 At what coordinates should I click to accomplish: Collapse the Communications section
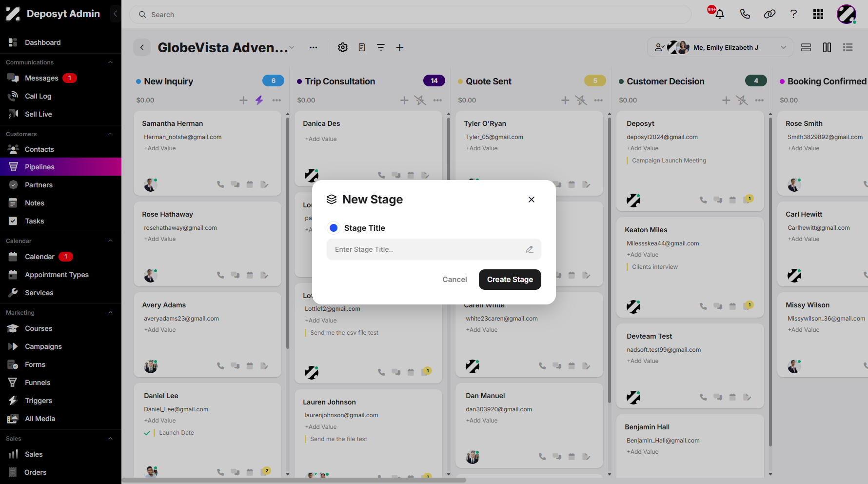tap(110, 62)
